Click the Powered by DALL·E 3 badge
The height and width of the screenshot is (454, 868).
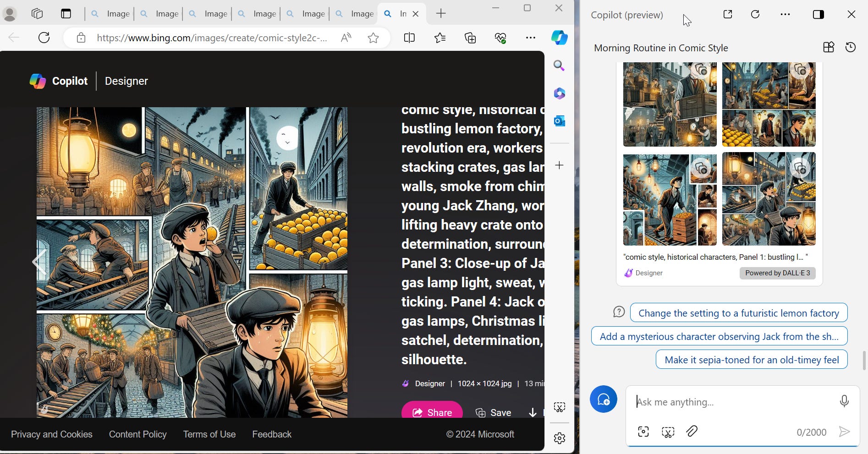coord(778,273)
